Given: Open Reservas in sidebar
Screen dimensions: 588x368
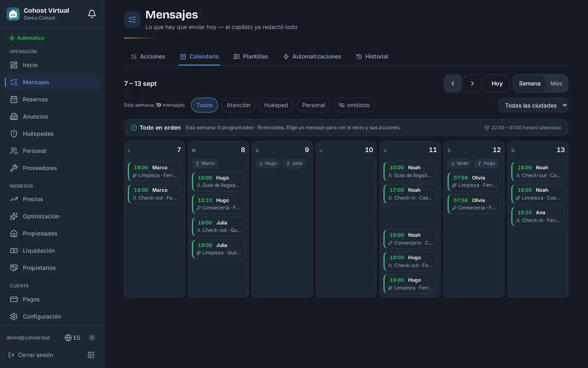Looking at the screenshot, I should coord(52,99).
